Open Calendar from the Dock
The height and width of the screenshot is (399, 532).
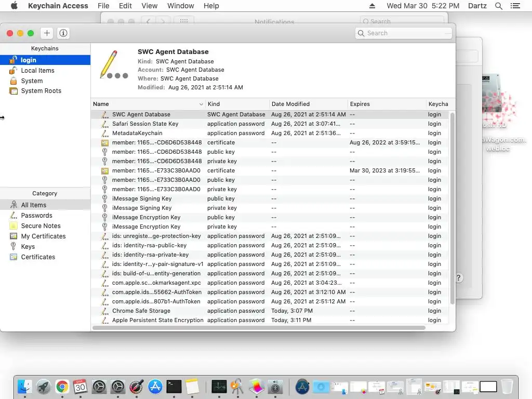80,387
